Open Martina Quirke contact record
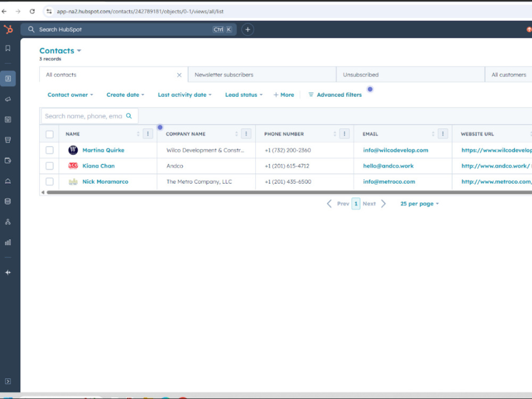The width and height of the screenshot is (532, 399). [104, 150]
